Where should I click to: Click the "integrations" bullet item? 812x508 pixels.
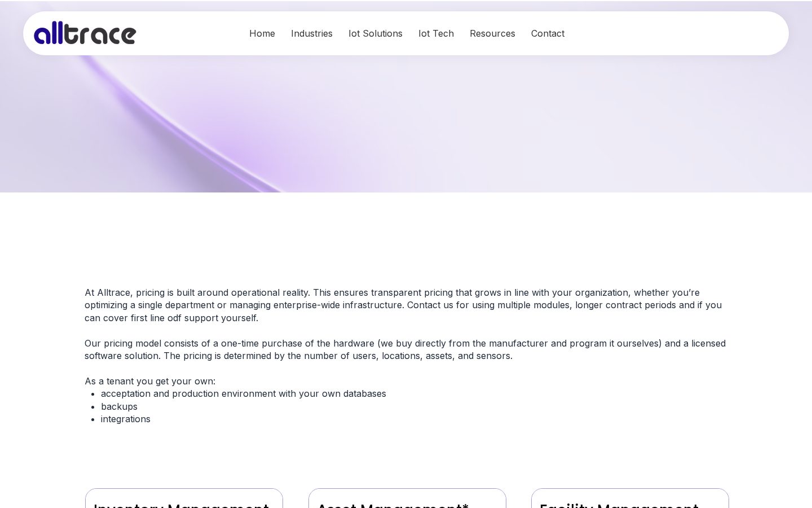(126, 419)
